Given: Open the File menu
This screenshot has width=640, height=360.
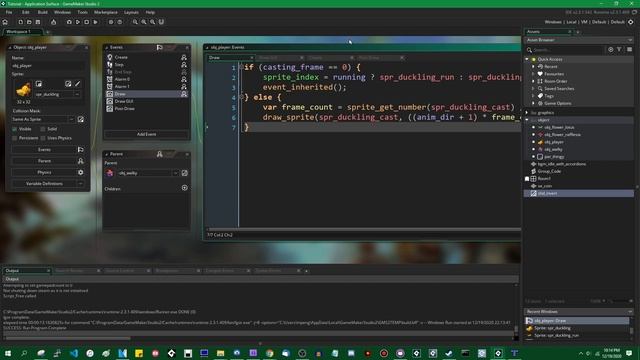Looking at the screenshot, I should tap(9, 12).
